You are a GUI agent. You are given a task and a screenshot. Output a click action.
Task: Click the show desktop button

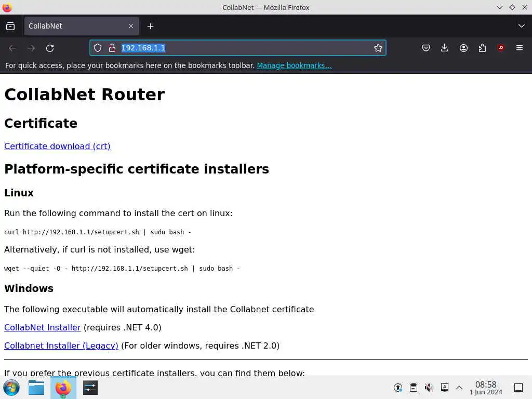[518, 388]
